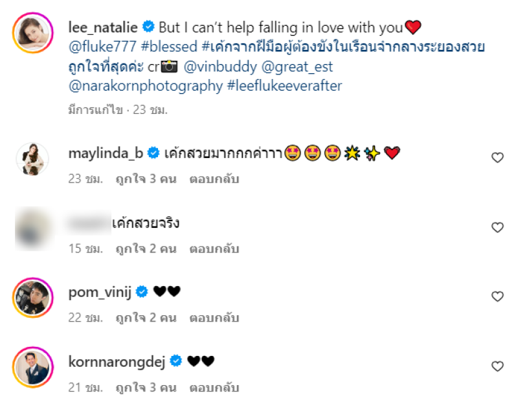Open the lee_natalie username link
Image resolution: width=518 pixels, height=420 pixels.
(104, 27)
